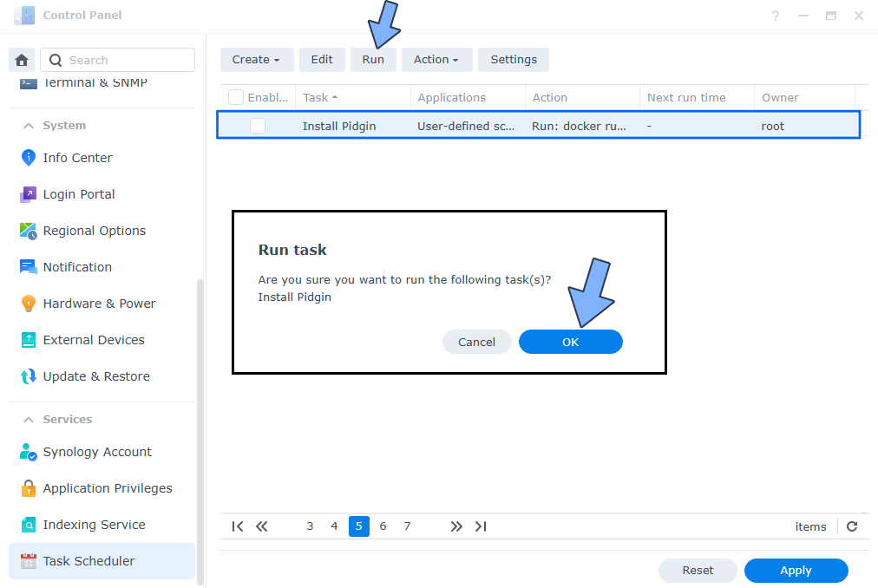Jump to last page of tasks
The height and width of the screenshot is (588, 878).
(x=481, y=526)
